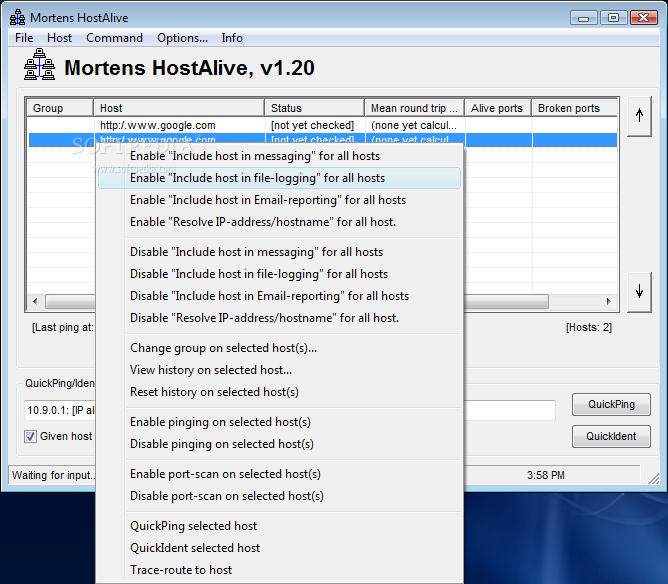Choose Enable Resolve IP-address/hostname for all host

[279, 222]
